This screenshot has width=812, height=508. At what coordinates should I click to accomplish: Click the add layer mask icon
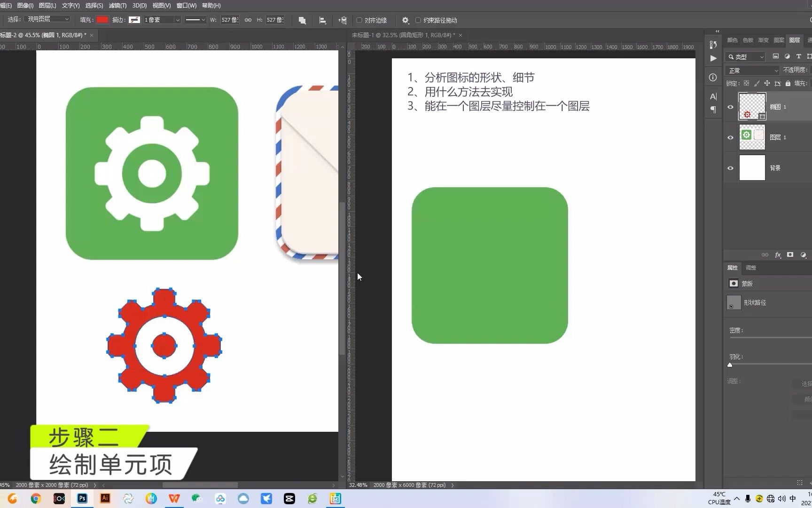(790, 255)
